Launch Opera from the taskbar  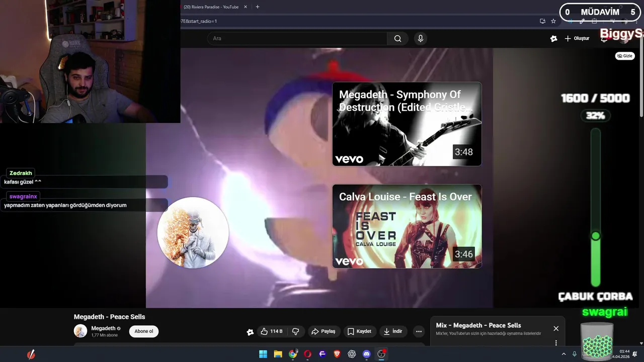[307, 354]
